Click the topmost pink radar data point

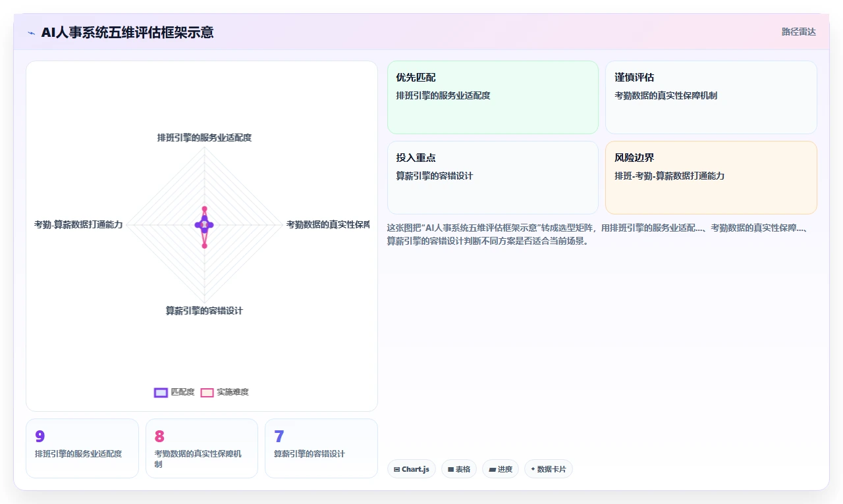(x=204, y=209)
